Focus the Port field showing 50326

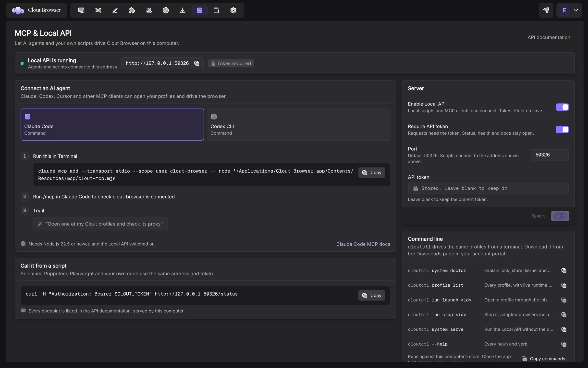point(550,155)
